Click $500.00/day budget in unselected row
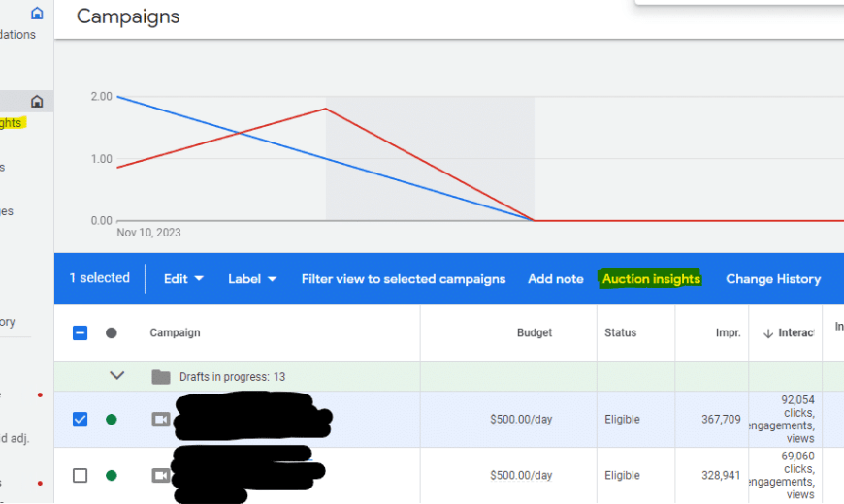The height and width of the screenshot is (504, 844). [521, 476]
